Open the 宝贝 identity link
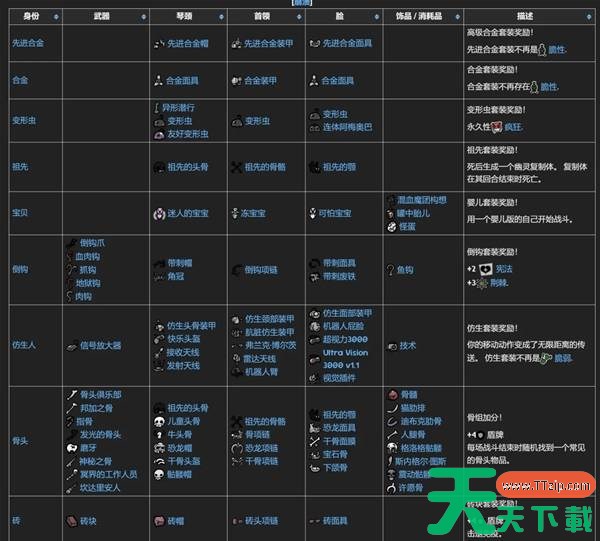The width and height of the screenshot is (600, 541). tap(20, 213)
